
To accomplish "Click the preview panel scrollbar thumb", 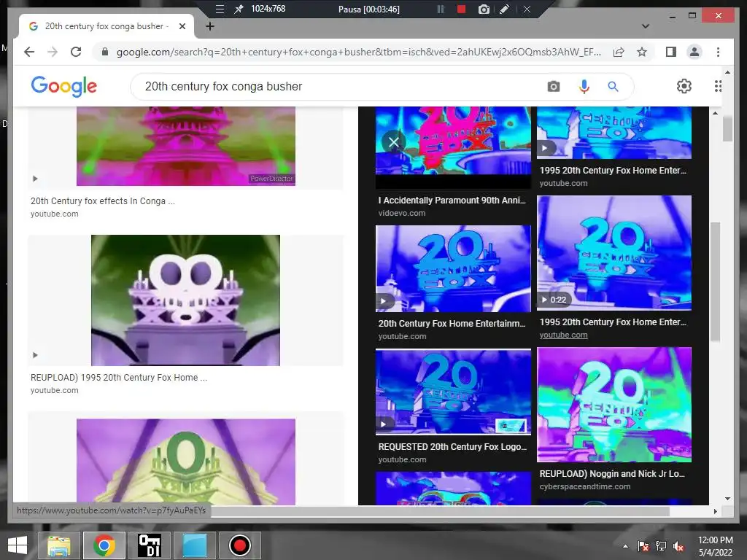I will click(715, 281).
